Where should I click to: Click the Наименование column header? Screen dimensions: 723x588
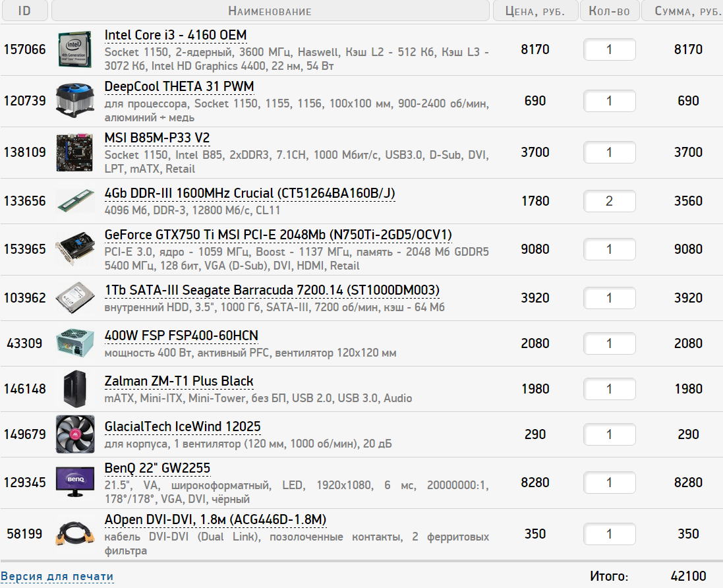point(270,11)
